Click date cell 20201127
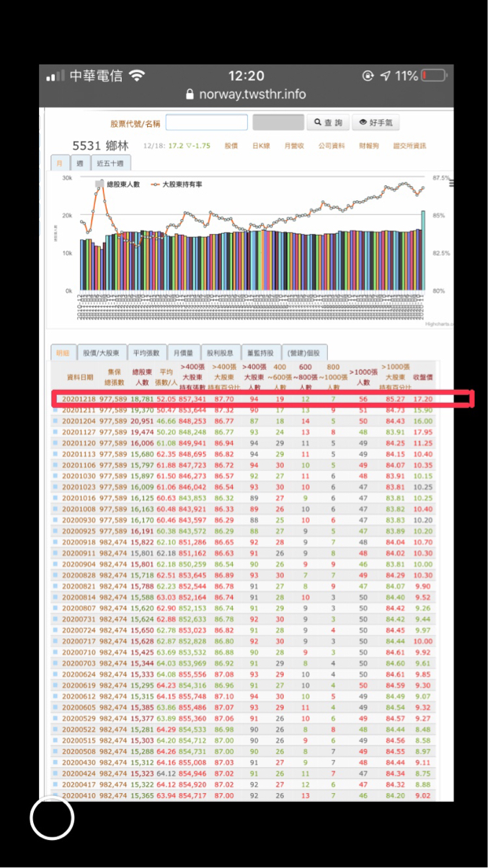Screen dimensions: 488x868 click(x=79, y=432)
